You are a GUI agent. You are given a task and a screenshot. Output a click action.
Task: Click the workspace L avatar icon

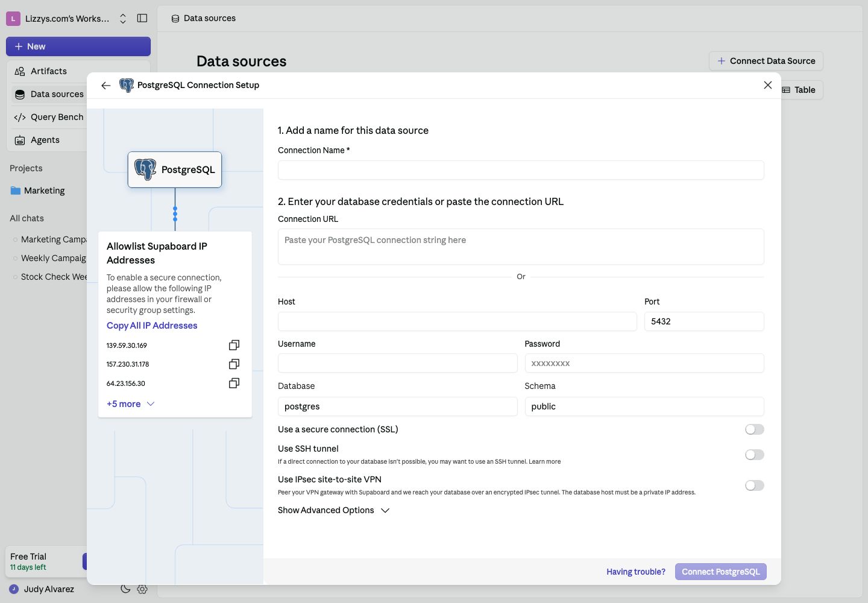(13, 19)
